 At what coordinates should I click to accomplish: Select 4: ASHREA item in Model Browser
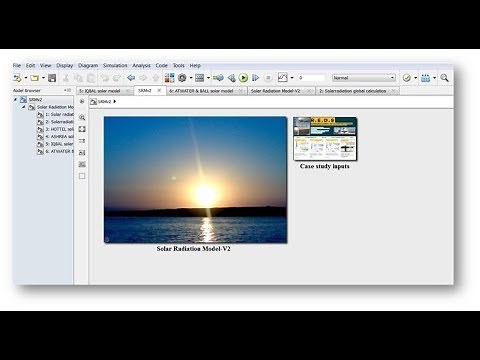55,137
